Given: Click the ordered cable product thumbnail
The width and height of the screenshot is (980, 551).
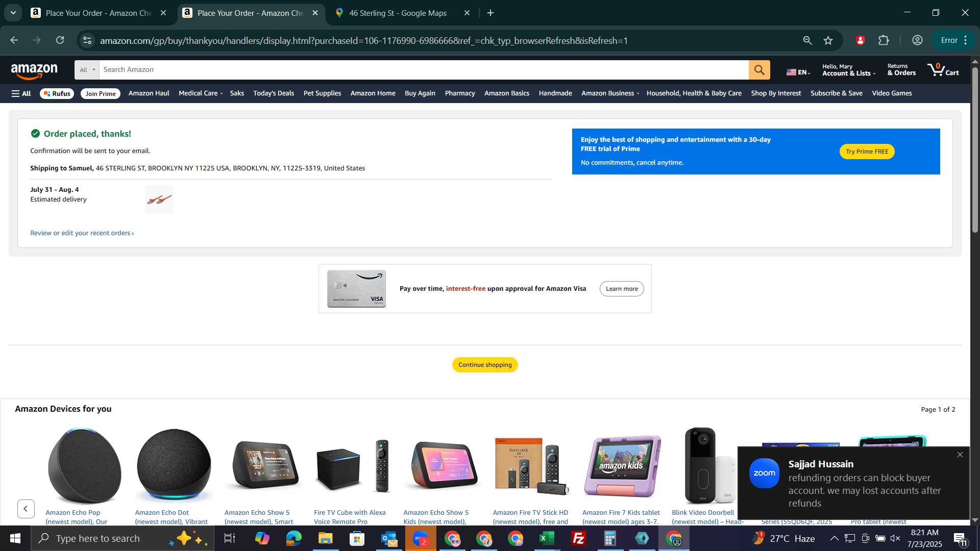Looking at the screenshot, I should pyautogui.click(x=159, y=199).
